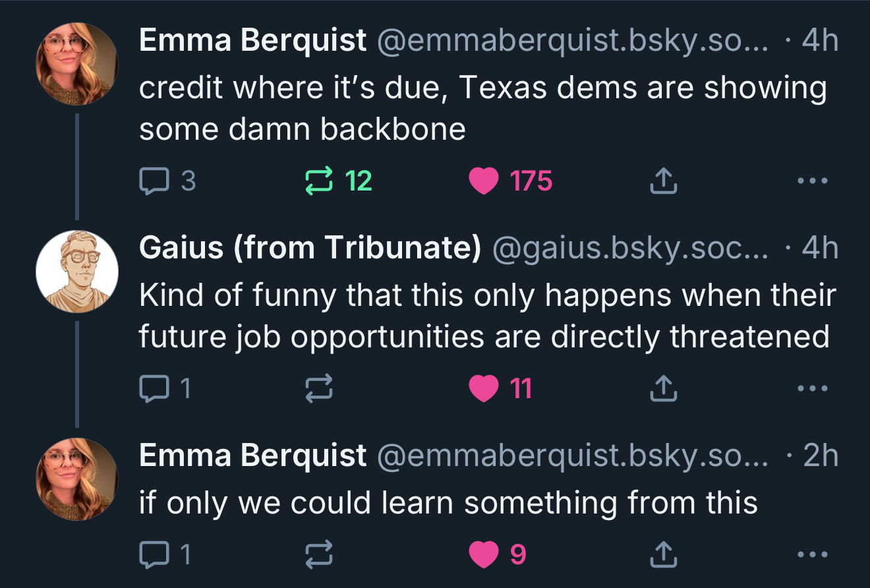Image resolution: width=870 pixels, height=588 pixels.
Task: Repost Gaius's job opportunities post
Action: click(x=320, y=388)
